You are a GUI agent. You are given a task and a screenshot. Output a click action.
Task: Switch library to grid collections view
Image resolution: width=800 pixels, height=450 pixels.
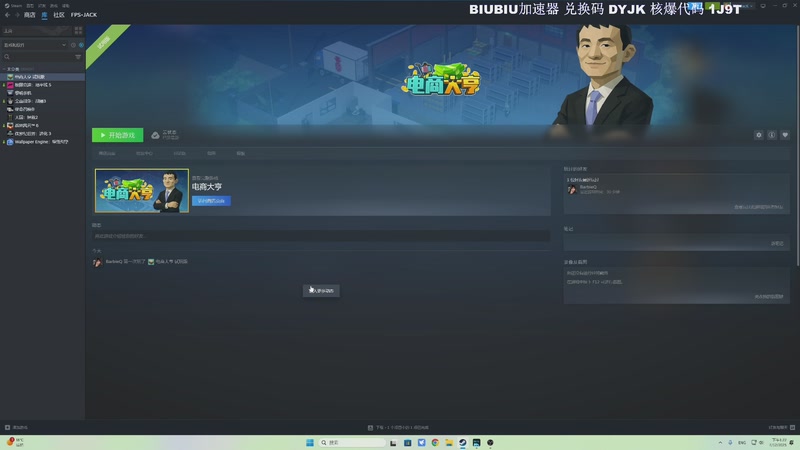coord(78,31)
